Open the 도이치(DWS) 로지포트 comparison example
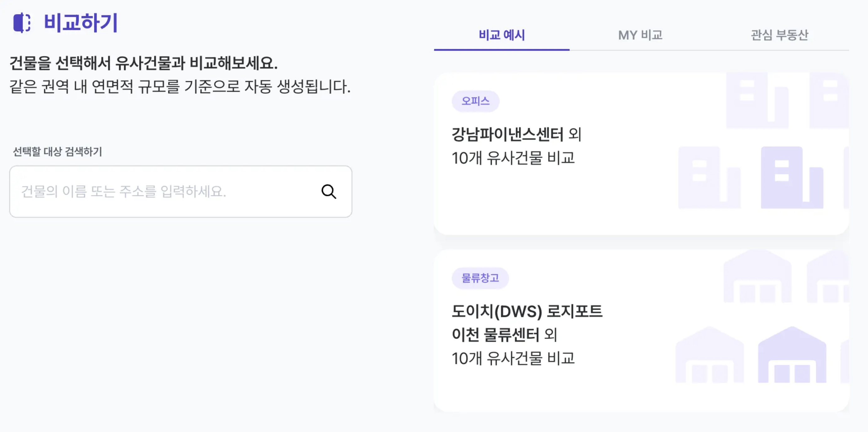 [x=527, y=311]
